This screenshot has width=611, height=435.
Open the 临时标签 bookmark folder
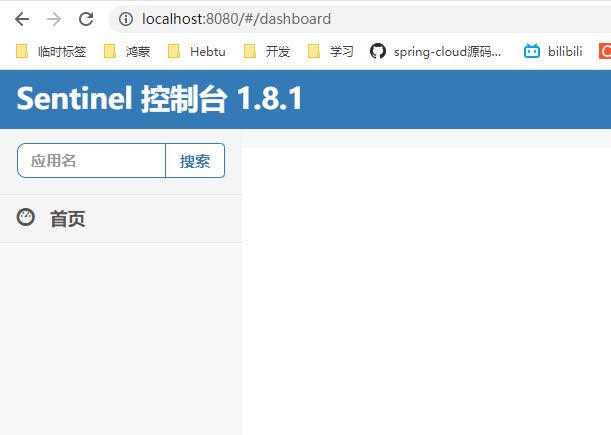(x=51, y=51)
